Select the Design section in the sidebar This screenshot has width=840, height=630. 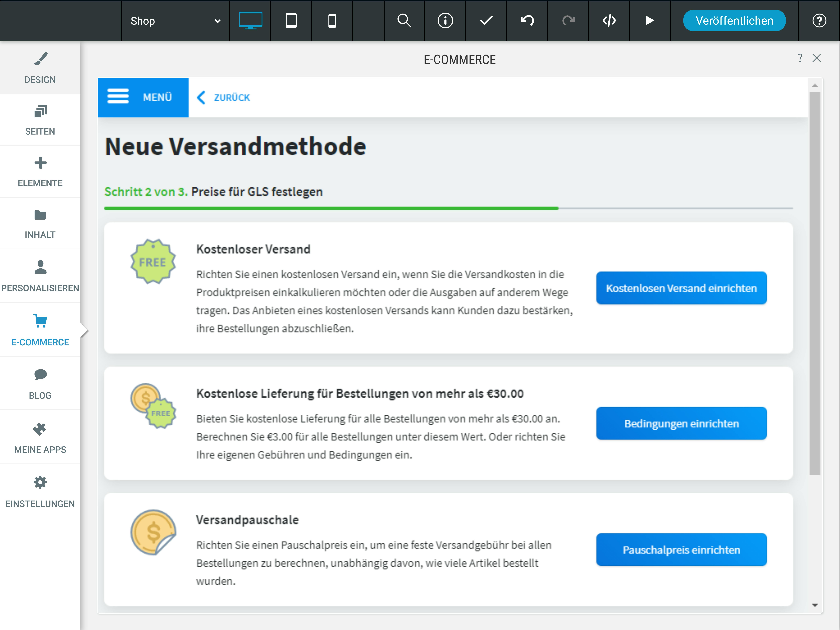40,68
